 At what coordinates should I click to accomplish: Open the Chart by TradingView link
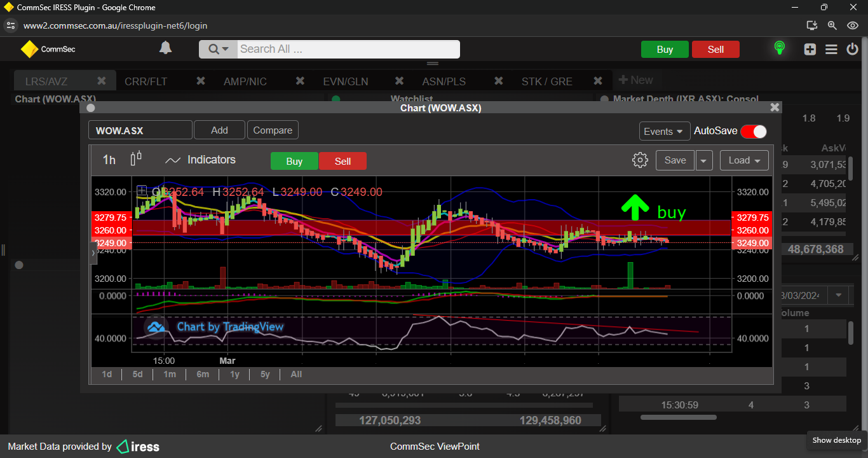[215, 327]
